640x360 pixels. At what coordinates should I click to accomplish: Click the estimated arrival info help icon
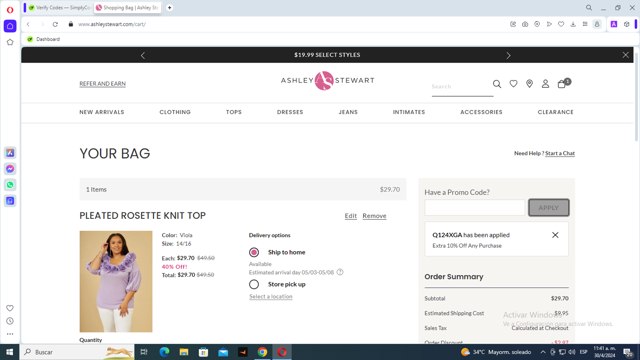[x=340, y=272]
